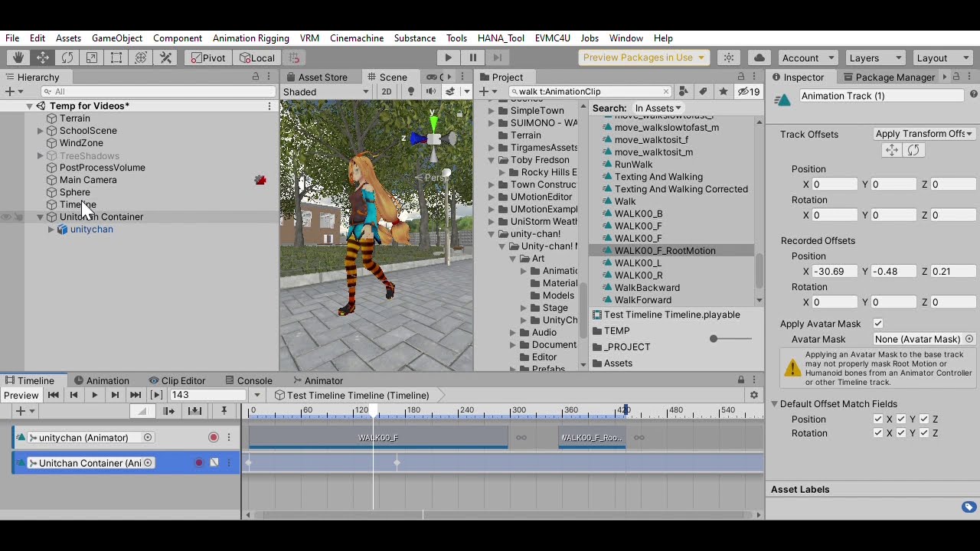Toggle recording on Unitchan Container track
Image resolution: width=980 pixels, height=551 pixels.
pyautogui.click(x=199, y=462)
